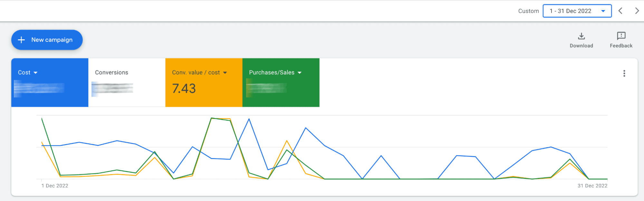
Task: Click the 7.43 value
Action: click(x=184, y=89)
